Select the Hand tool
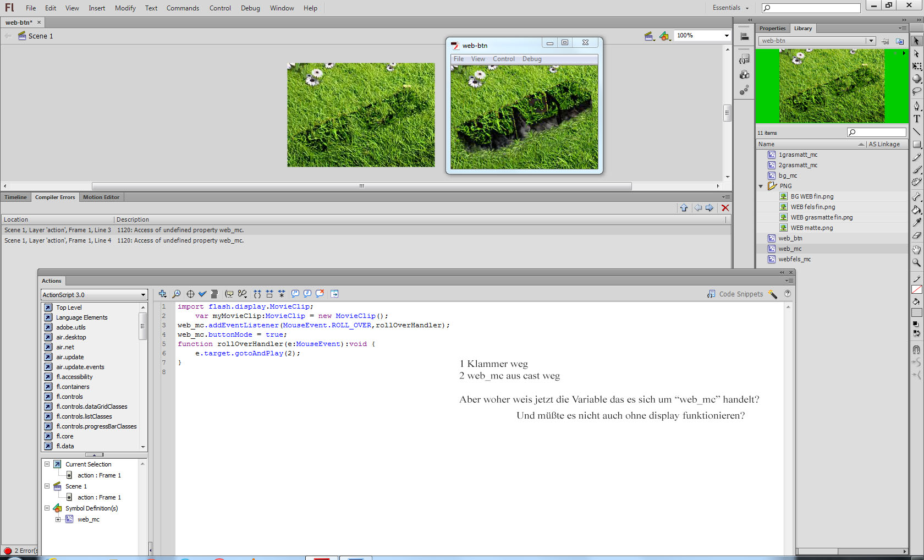 917,249
